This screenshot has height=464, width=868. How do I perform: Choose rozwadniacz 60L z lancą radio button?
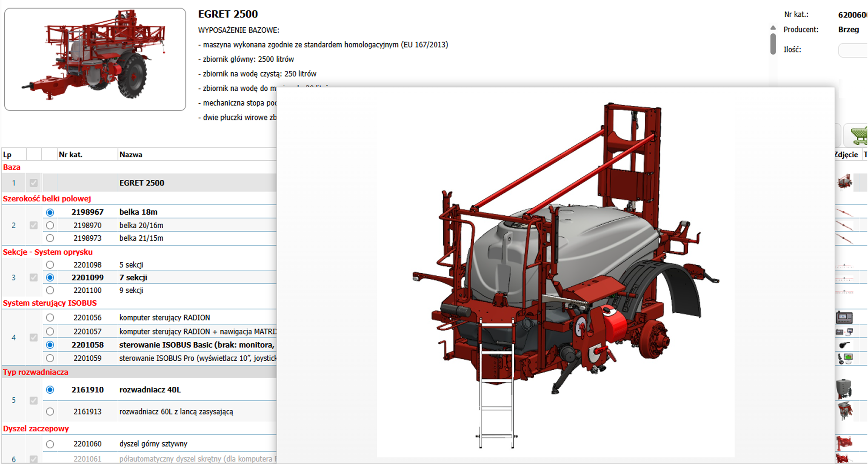(50, 412)
